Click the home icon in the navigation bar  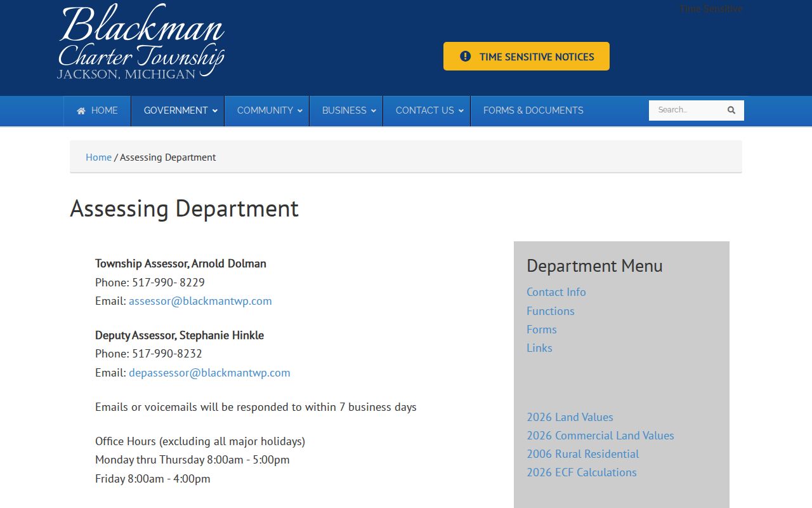(x=81, y=110)
